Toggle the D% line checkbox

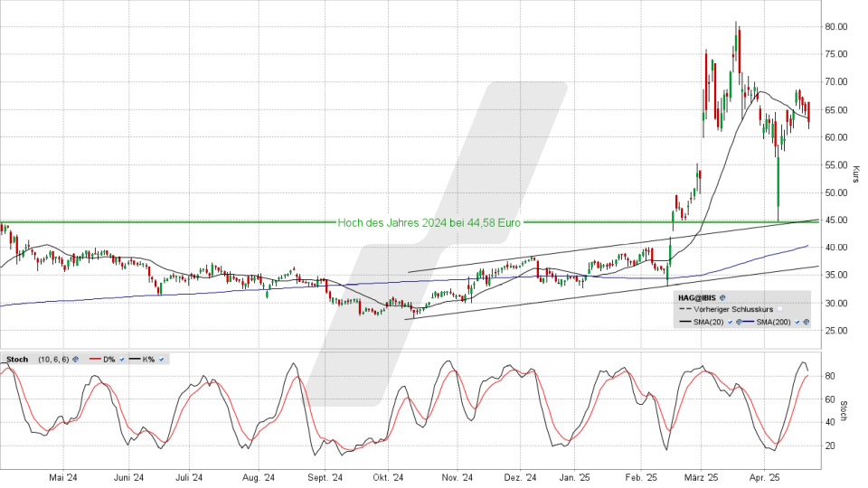tap(121, 360)
